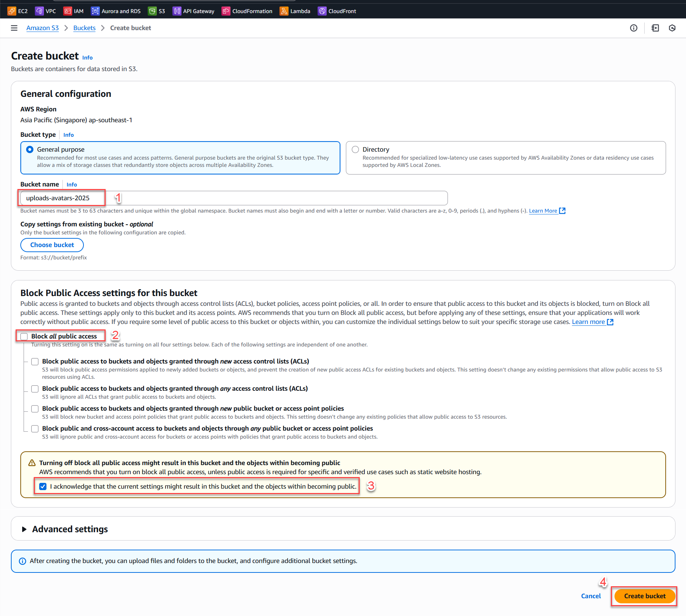Viewport: 686px width, 616px height.
Task: Click Cancel button
Action: pos(591,596)
